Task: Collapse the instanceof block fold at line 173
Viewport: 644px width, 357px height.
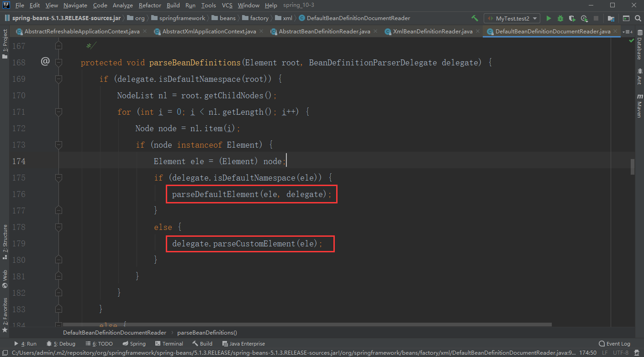Action: (x=58, y=145)
